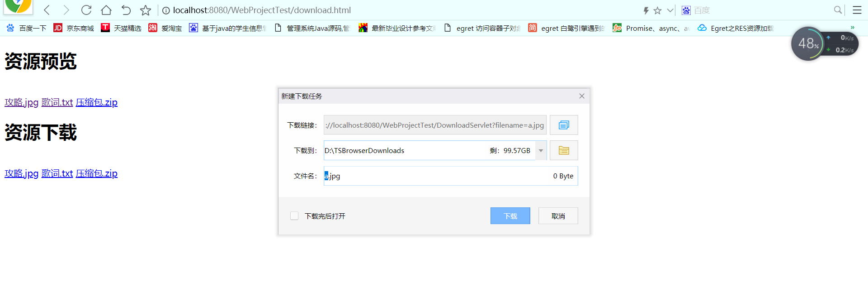This screenshot has width=868, height=297.
Task: Click the D:\TSBrowserDownloads path field
Action: coord(429,150)
